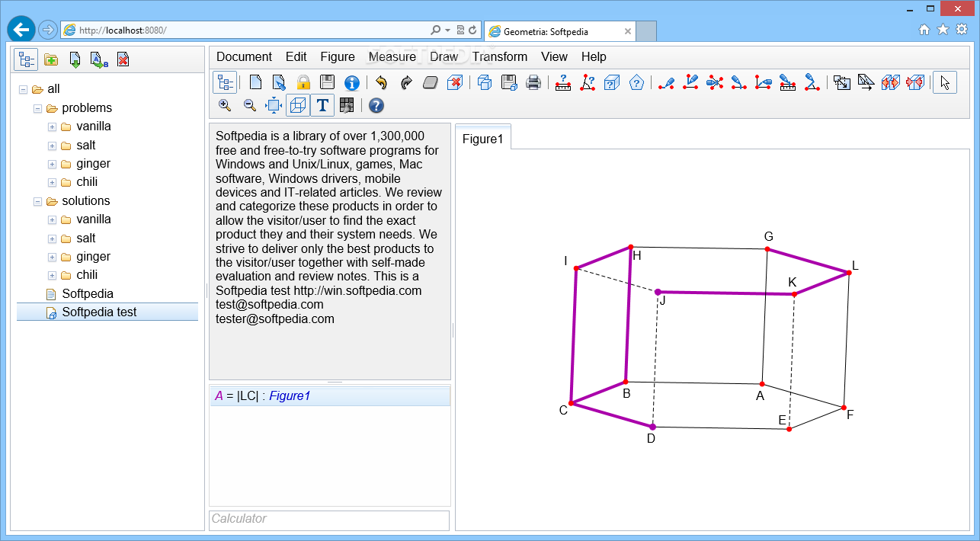Open the Figure menu
The image size is (980, 541).
click(x=338, y=56)
